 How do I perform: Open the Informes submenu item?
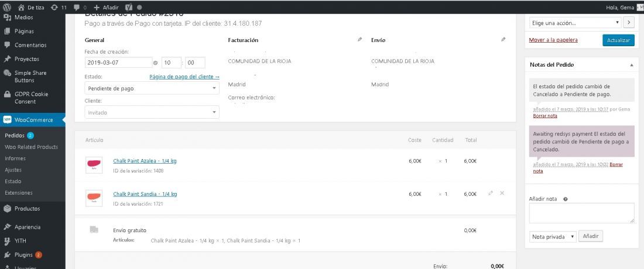coord(15,158)
